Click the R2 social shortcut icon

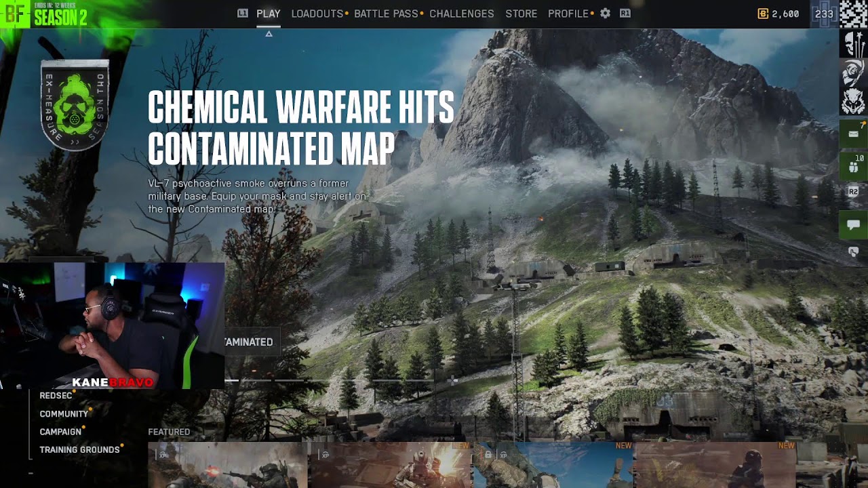point(853,192)
